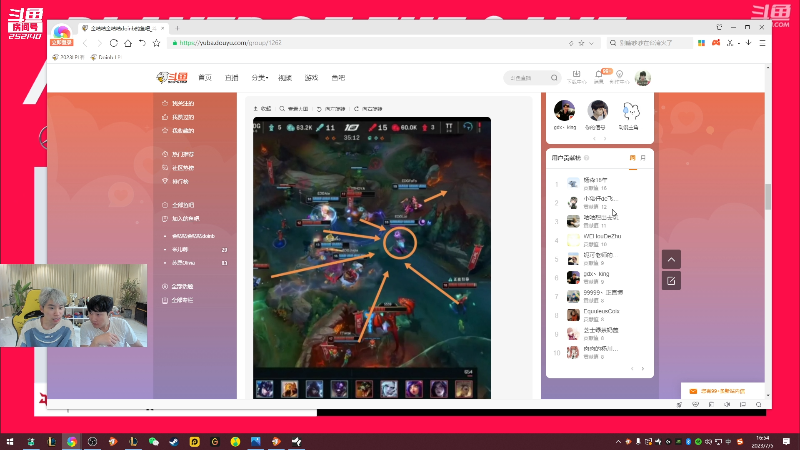The image size is (800, 450).
Task: Open favorites star next to the undo icon
Action: click(157, 43)
